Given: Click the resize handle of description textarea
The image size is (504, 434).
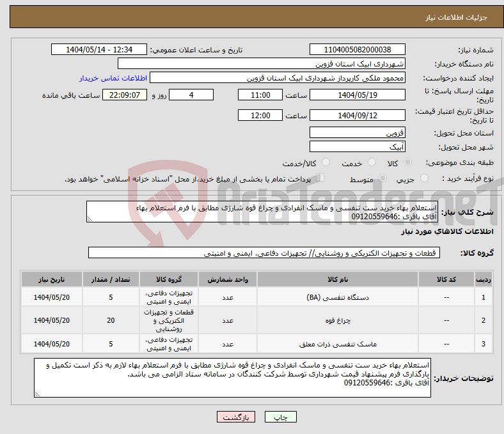Looking at the screenshot, I should point(90,219).
